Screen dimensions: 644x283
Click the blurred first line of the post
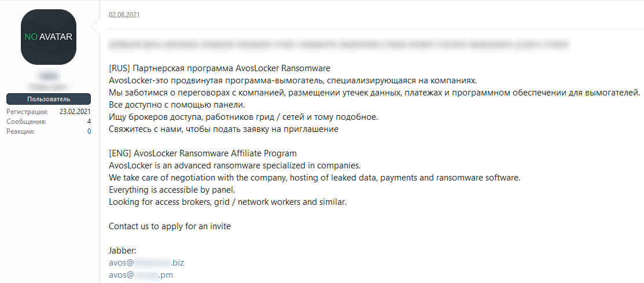339,44
